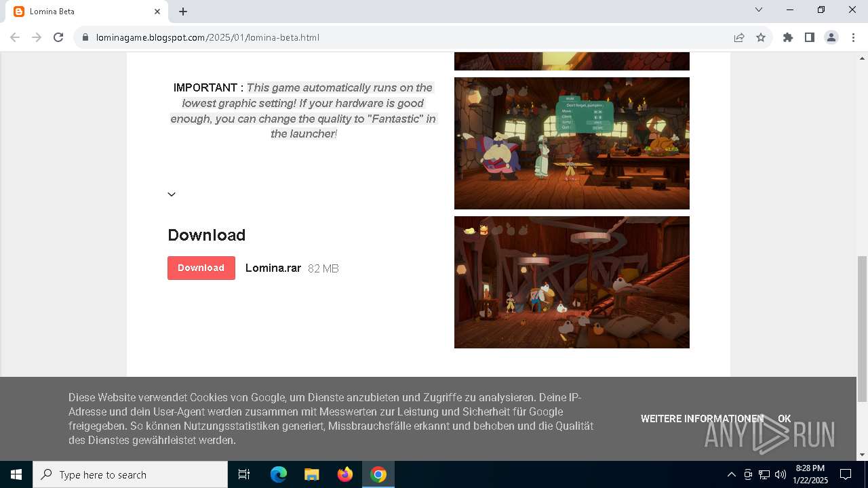The image size is (868, 488).
Task: Launch Firefox from the taskbar
Action: click(345, 474)
